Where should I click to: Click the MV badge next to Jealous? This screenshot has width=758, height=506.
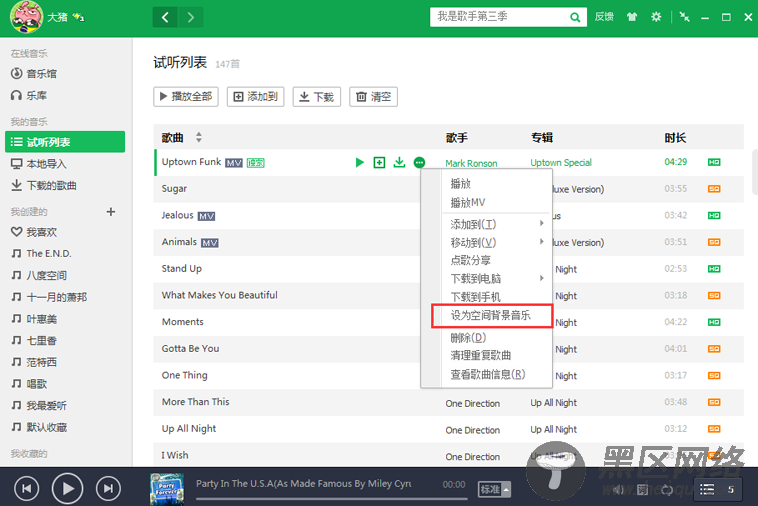[x=206, y=216]
